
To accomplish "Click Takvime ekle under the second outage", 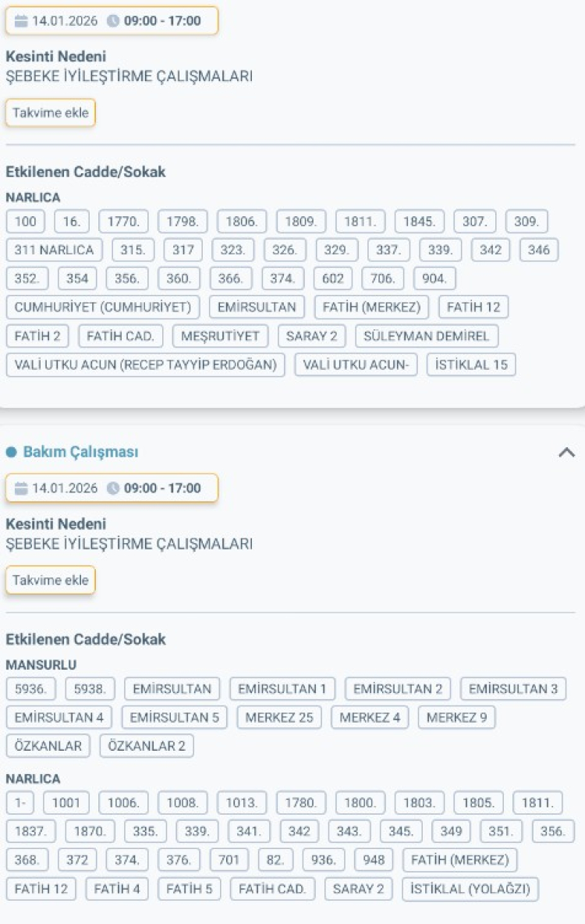I will coord(50,579).
